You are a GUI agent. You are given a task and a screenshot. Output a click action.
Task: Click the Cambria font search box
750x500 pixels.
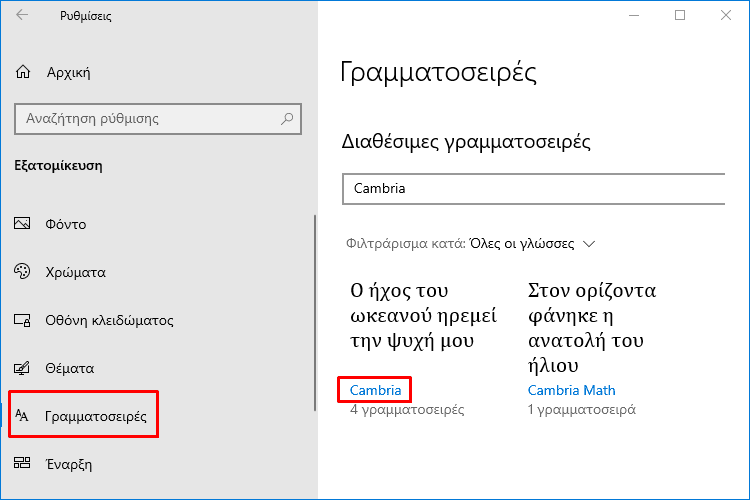point(533,189)
